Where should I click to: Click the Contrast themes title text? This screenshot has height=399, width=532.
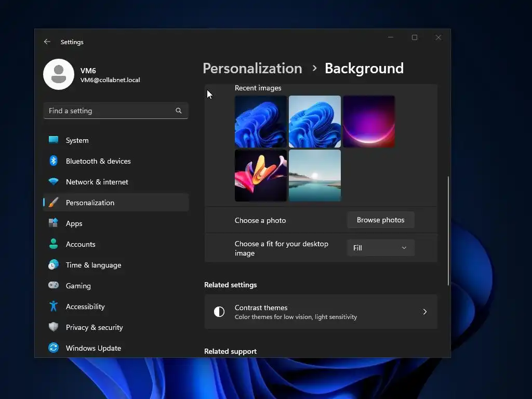[261, 308]
